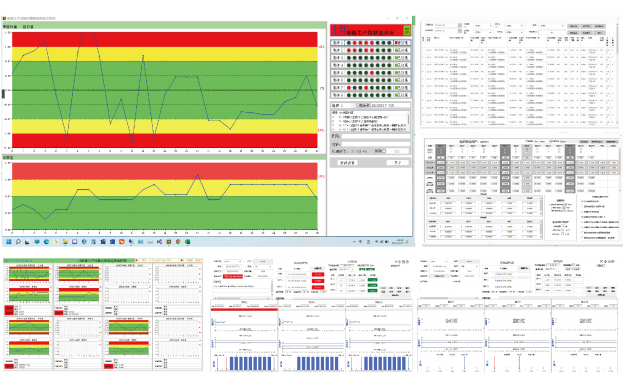Open start date calendar picker in query window

coord(460,25)
